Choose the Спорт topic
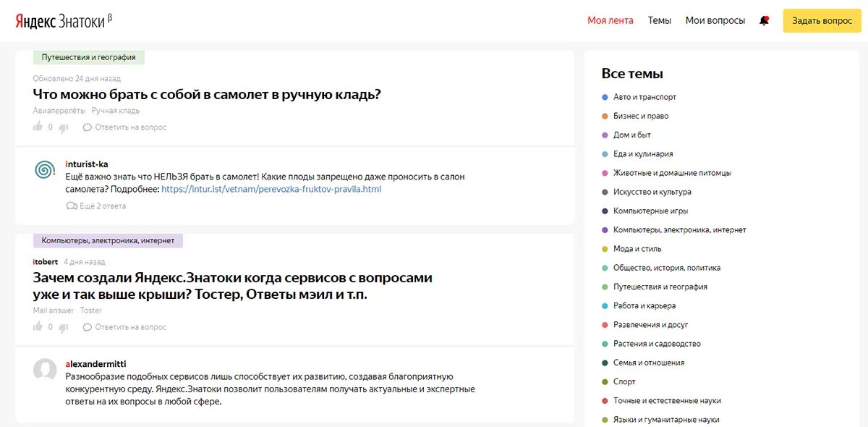This screenshot has height=427, width=868. (624, 382)
